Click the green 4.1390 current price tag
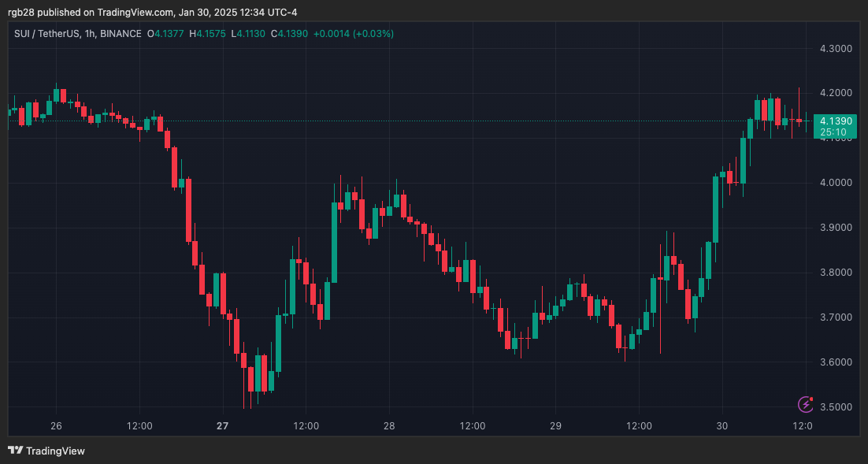 click(836, 121)
